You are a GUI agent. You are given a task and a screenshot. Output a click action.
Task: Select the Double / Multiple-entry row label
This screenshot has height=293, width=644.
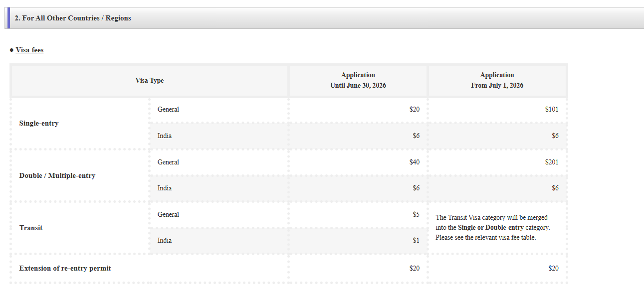pos(57,175)
